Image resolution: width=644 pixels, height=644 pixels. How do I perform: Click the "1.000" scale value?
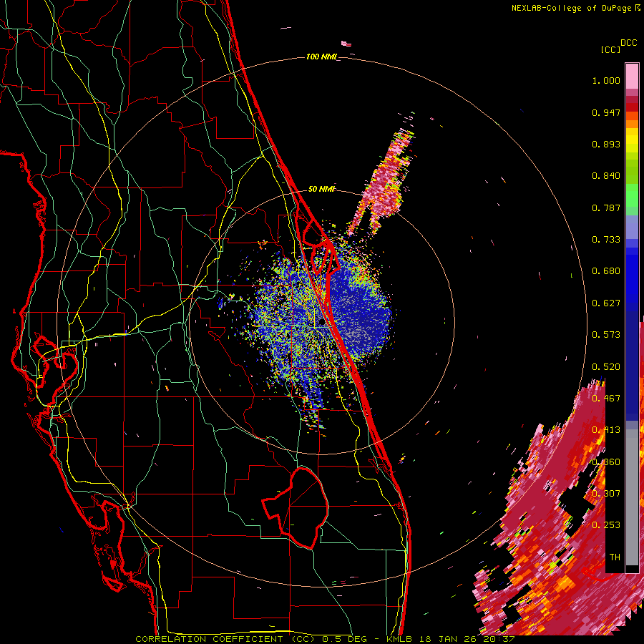pos(606,80)
